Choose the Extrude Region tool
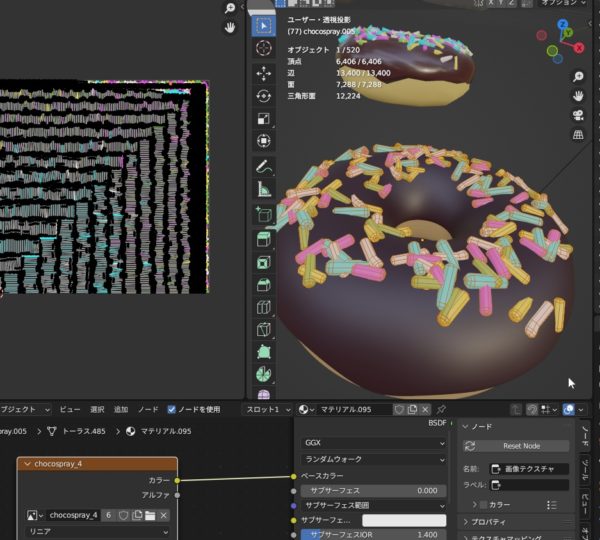 point(263,239)
